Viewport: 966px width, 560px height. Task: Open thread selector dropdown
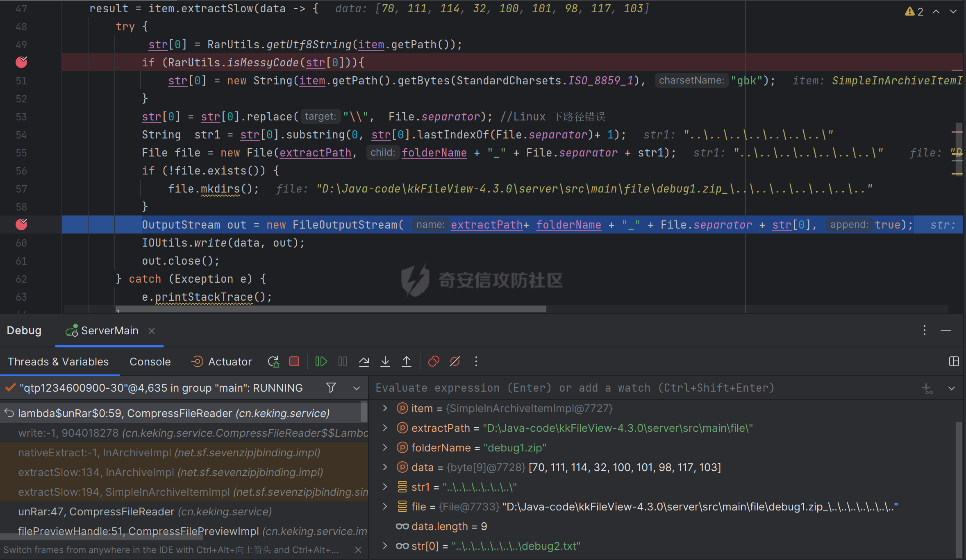pyautogui.click(x=357, y=388)
